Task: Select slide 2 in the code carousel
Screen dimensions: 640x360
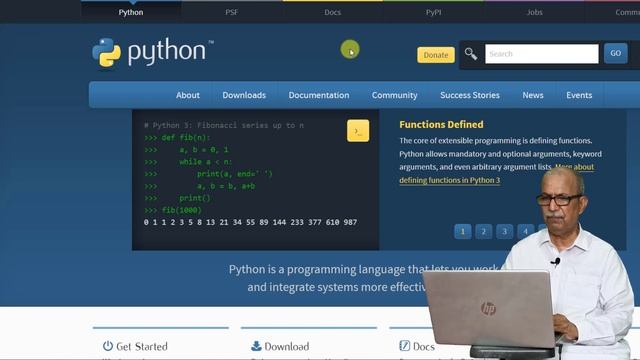Action: [483, 231]
